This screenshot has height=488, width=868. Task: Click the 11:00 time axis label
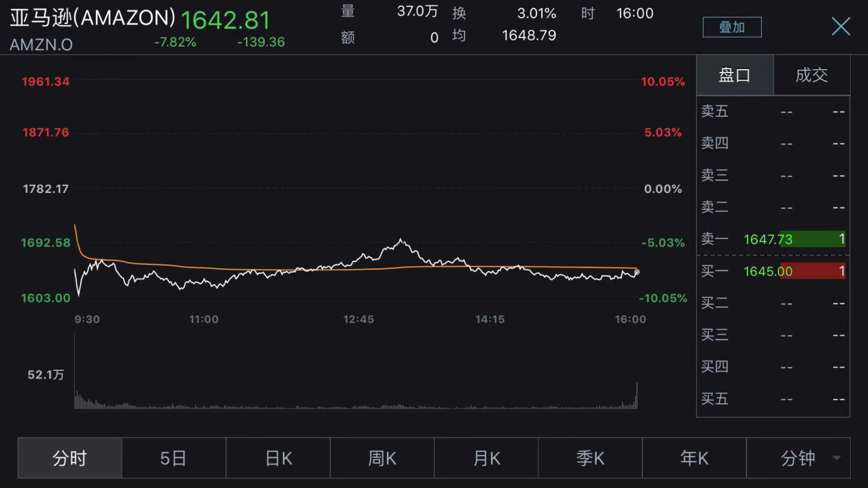pos(204,319)
